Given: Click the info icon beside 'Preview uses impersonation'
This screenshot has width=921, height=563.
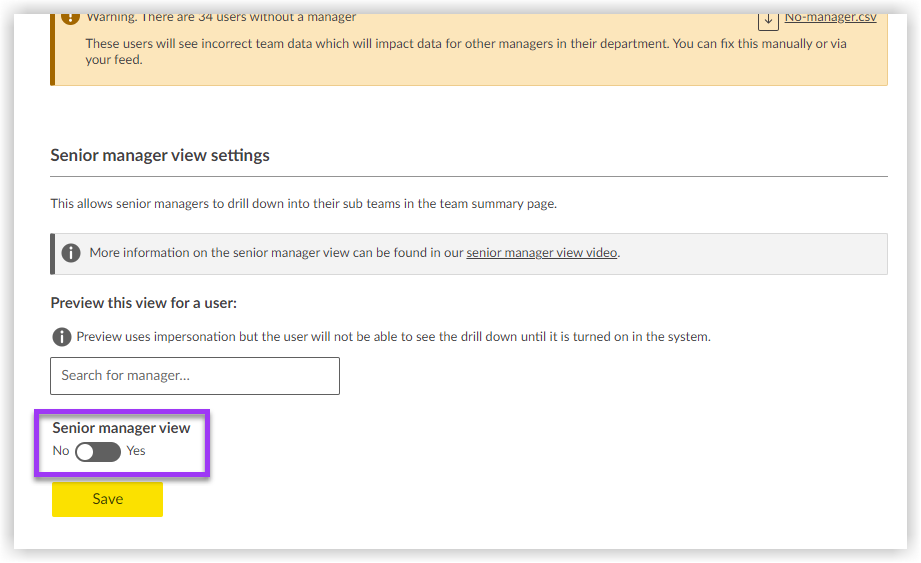Looking at the screenshot, I should tap(62, 337).
